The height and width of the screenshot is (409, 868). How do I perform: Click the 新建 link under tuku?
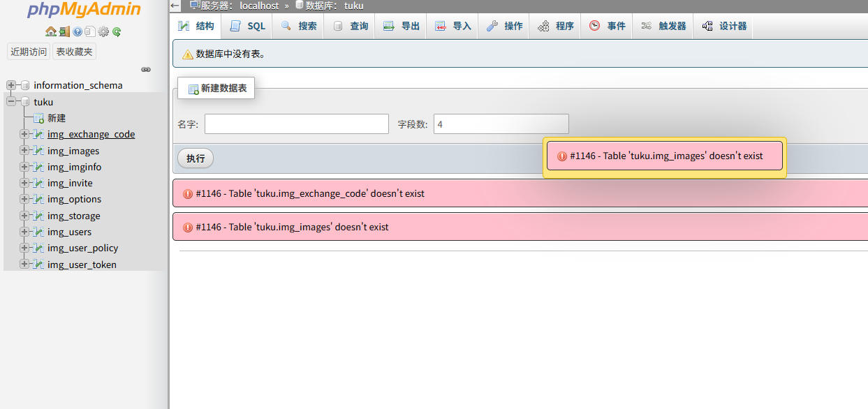click(x=57, y=118)
